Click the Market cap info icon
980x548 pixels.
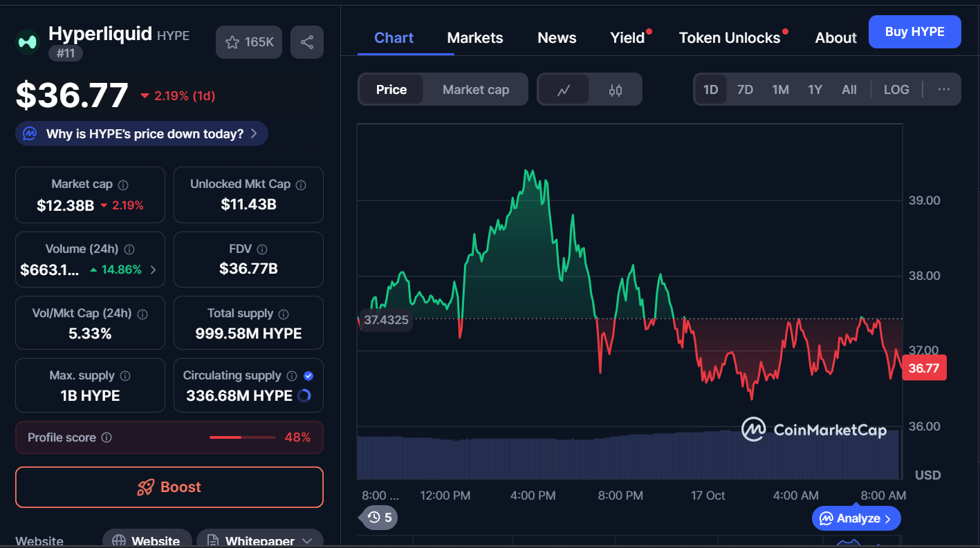tap(123, 185)
